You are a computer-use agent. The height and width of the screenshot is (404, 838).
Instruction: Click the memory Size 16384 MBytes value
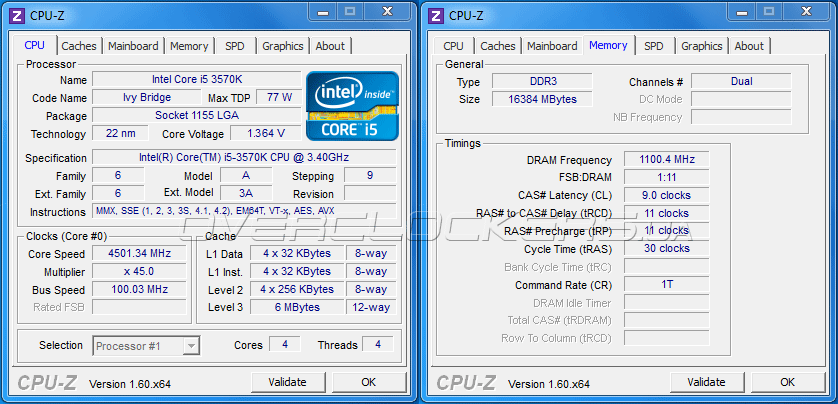(542, 99)
